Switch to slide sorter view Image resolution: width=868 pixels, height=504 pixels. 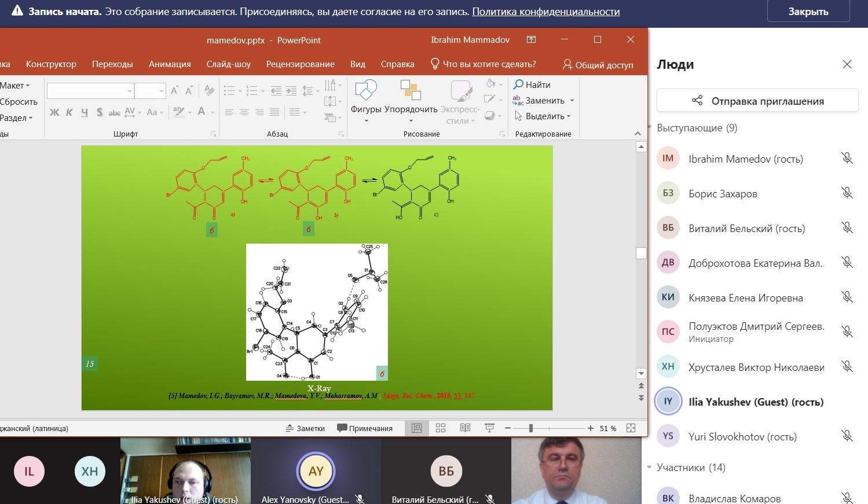(441, 428)
